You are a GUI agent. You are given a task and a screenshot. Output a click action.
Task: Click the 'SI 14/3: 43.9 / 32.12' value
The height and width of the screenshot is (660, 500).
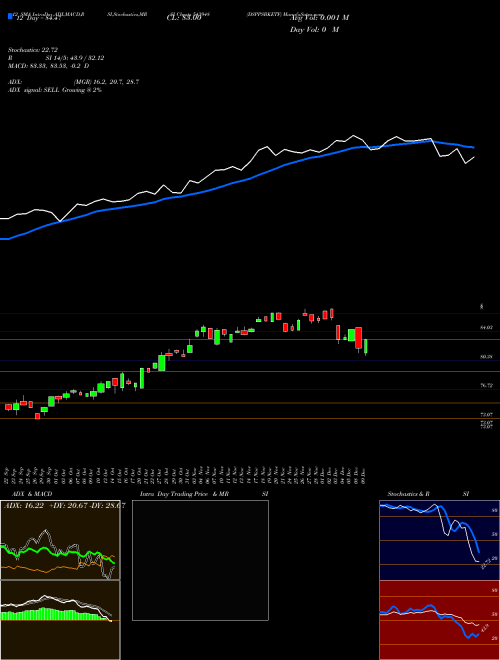[x=75, y=58]
